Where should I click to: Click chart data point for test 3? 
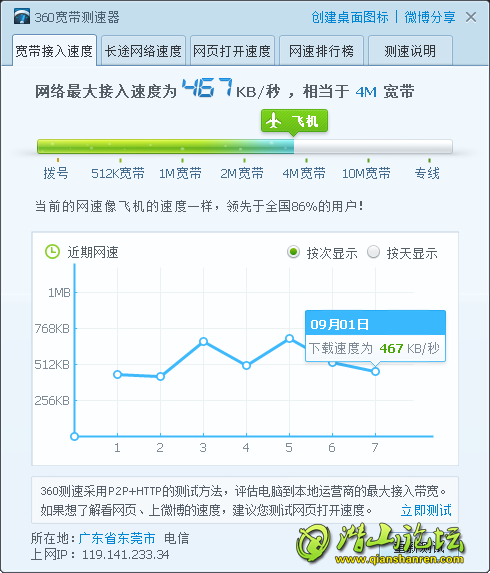(x=204, y=341)
